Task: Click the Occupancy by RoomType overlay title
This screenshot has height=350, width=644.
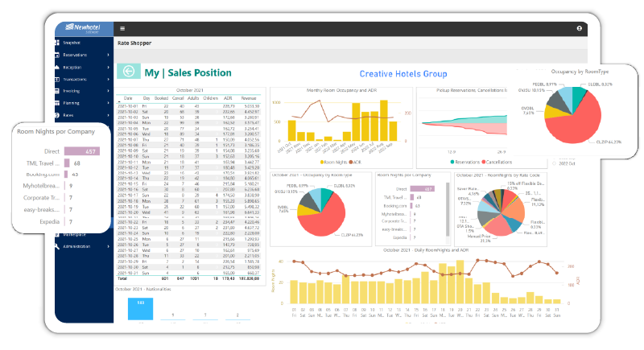Action: tap(580, 72)
